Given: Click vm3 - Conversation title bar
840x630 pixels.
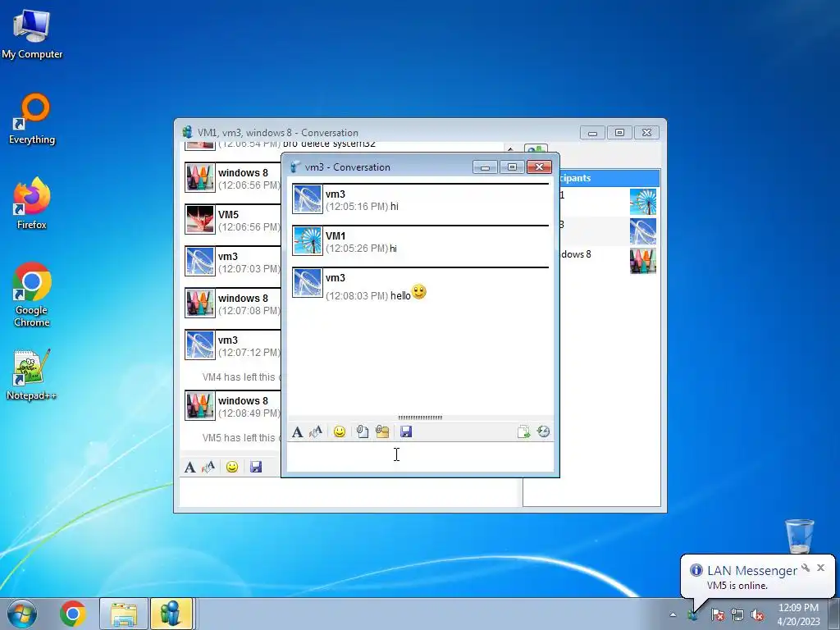Looking at the screenshot, I should tap(381, 167).
